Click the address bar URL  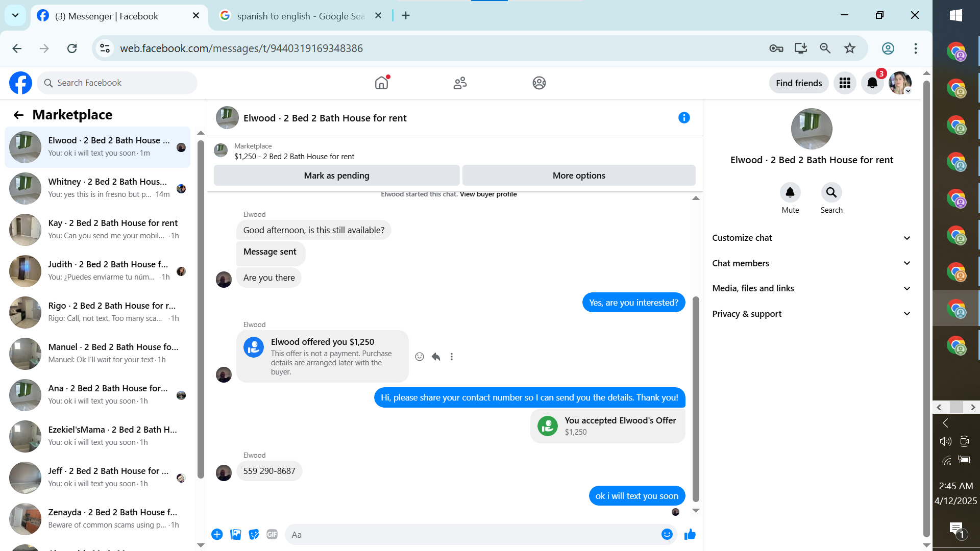pos(241,48)
